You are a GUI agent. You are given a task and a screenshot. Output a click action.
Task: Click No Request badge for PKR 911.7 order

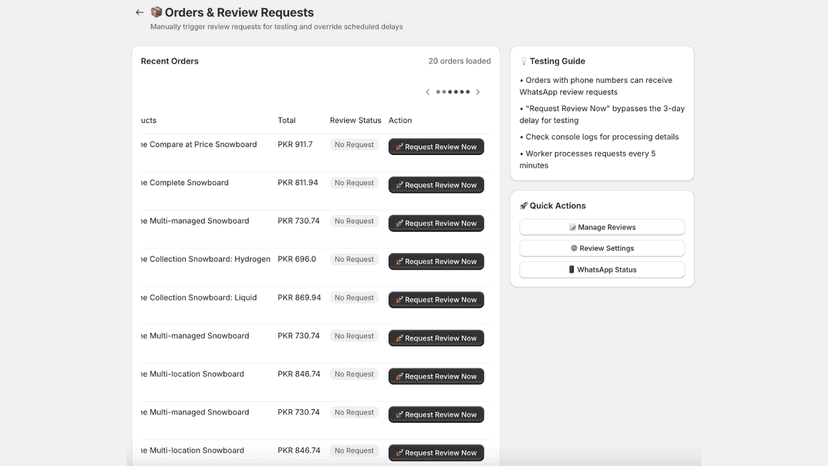pyautogui.click(x=354, y=145)
